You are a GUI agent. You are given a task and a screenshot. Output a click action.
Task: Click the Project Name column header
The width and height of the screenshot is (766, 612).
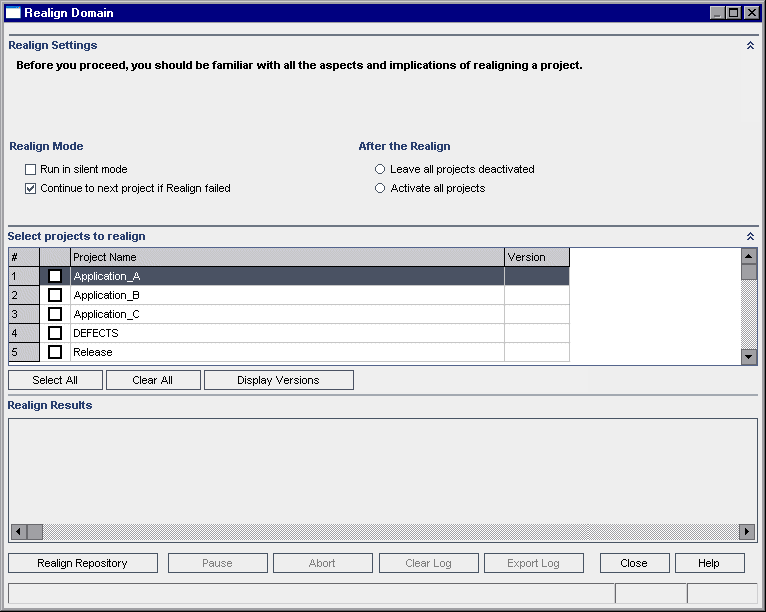tap(287, 257)
